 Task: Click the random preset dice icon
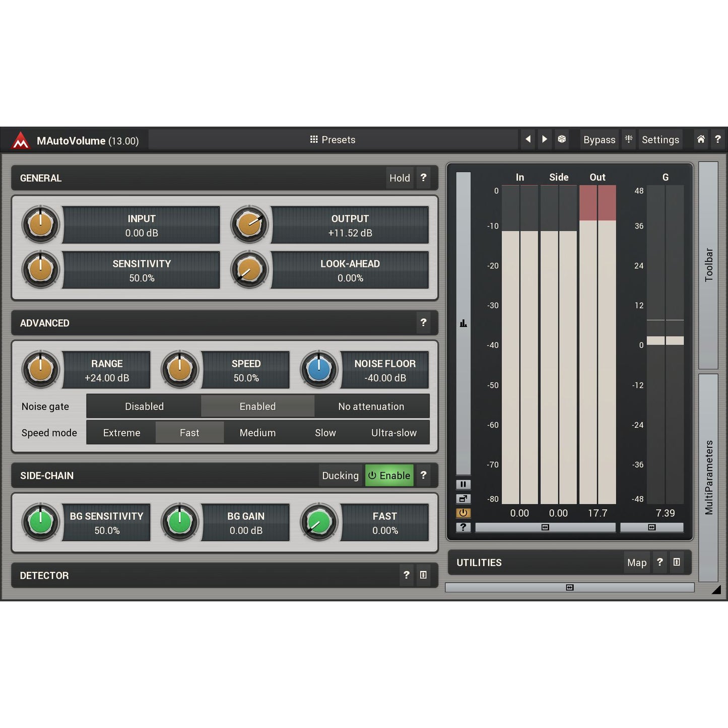click(562, 140)
